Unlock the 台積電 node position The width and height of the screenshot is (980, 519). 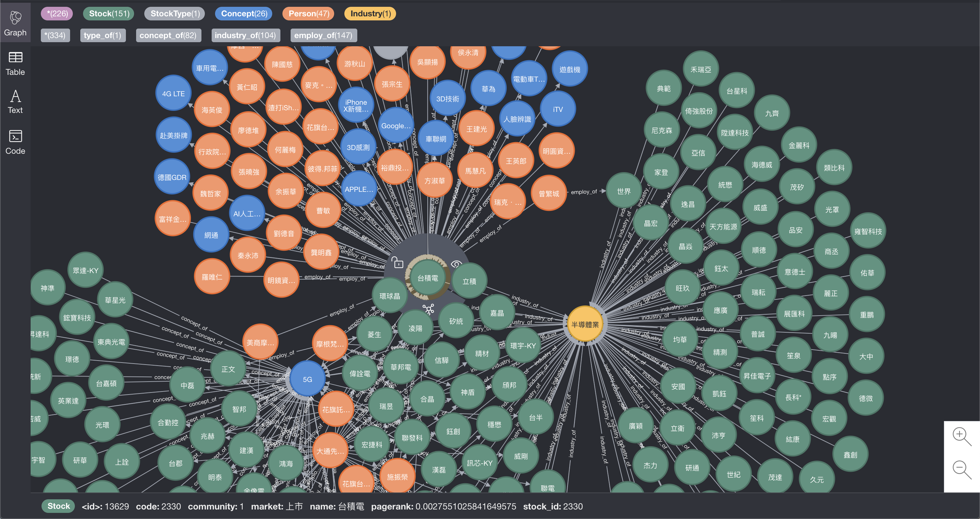click(x=397, y=263)
